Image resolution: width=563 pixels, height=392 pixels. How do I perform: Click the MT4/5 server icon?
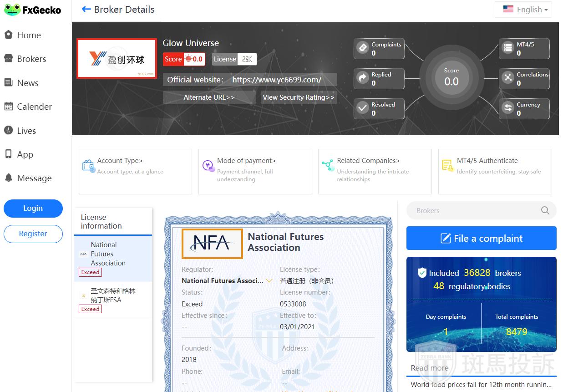(507, 48)
